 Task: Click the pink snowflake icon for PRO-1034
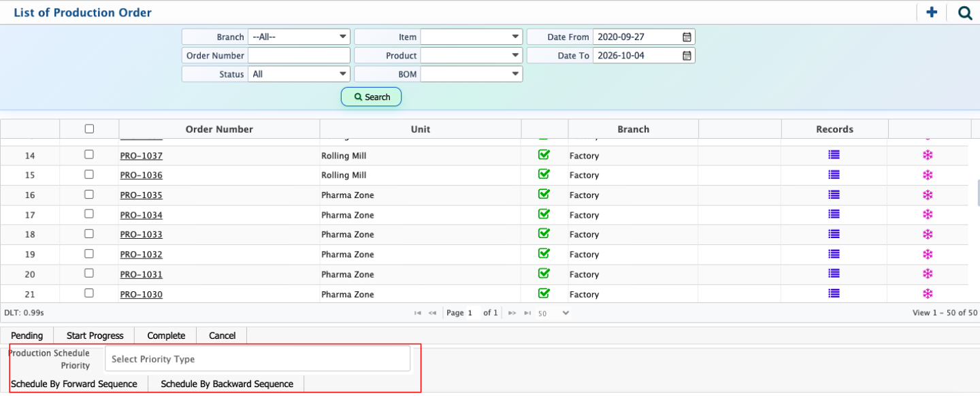point(927,214)
